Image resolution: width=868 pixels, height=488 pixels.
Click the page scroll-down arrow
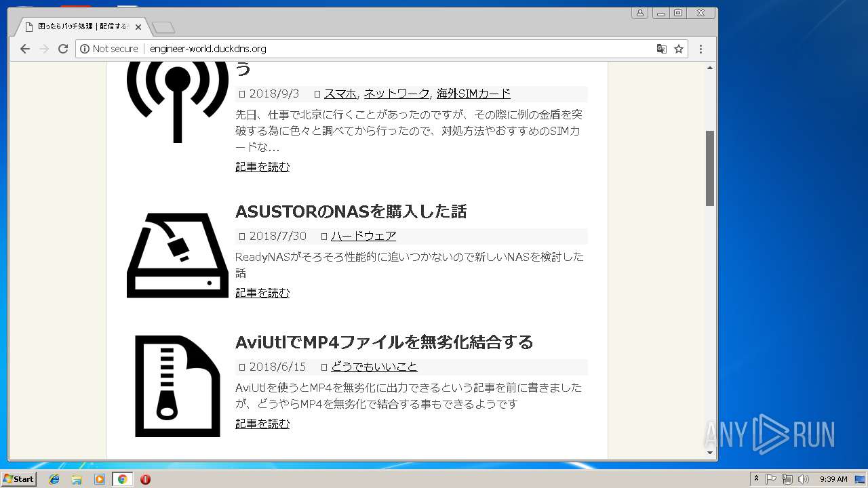coord(710,453)
